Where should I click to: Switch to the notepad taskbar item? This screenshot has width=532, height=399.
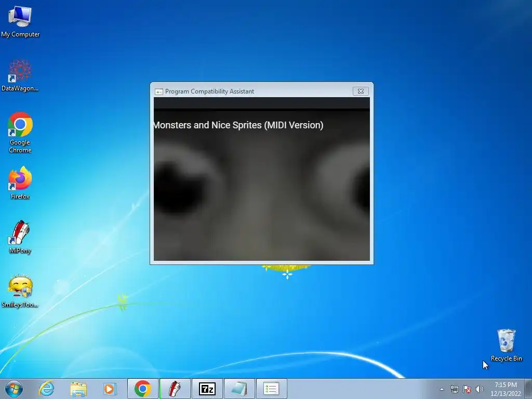tap(239, 389)
